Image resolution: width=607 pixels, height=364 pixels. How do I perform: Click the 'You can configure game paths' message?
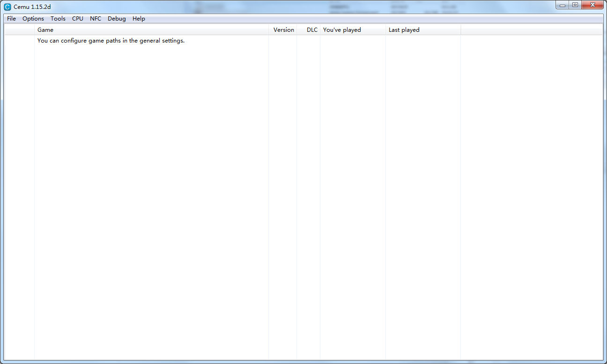coord(111,41)
